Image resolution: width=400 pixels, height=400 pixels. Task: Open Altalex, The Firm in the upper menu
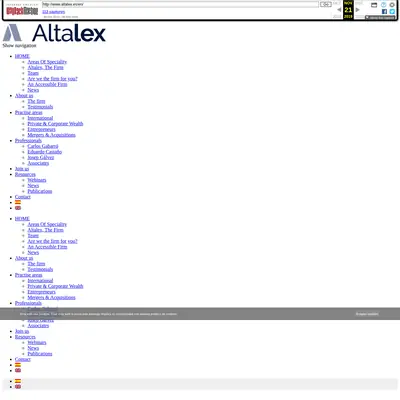46,68
